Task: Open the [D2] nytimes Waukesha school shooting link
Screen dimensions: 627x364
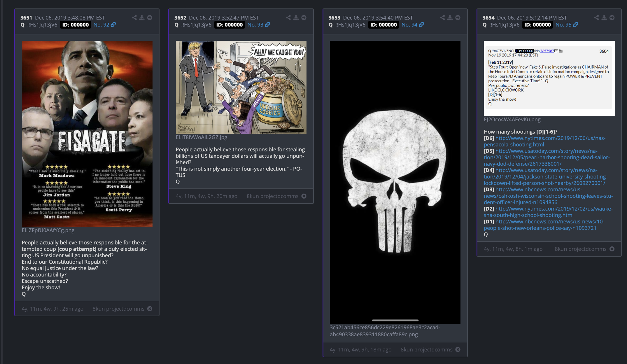Action: [x=548, y=212]
